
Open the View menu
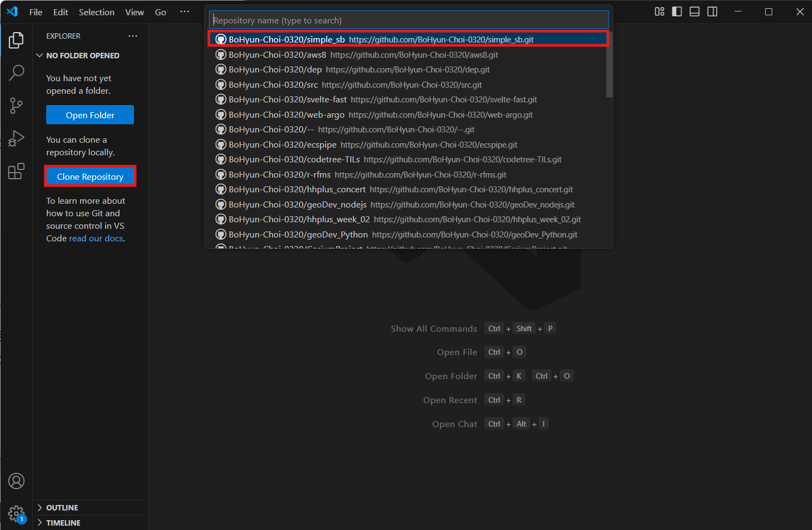134,12
